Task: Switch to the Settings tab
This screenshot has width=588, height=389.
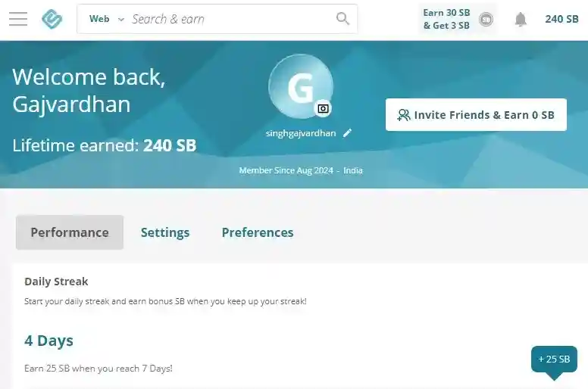Action: pyautogui.click(x=165, y=232)
